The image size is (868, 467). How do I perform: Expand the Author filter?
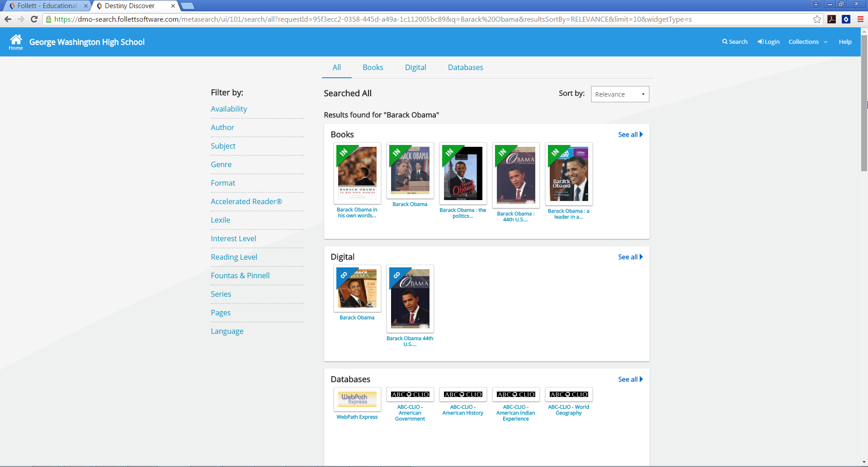[222, 127]
